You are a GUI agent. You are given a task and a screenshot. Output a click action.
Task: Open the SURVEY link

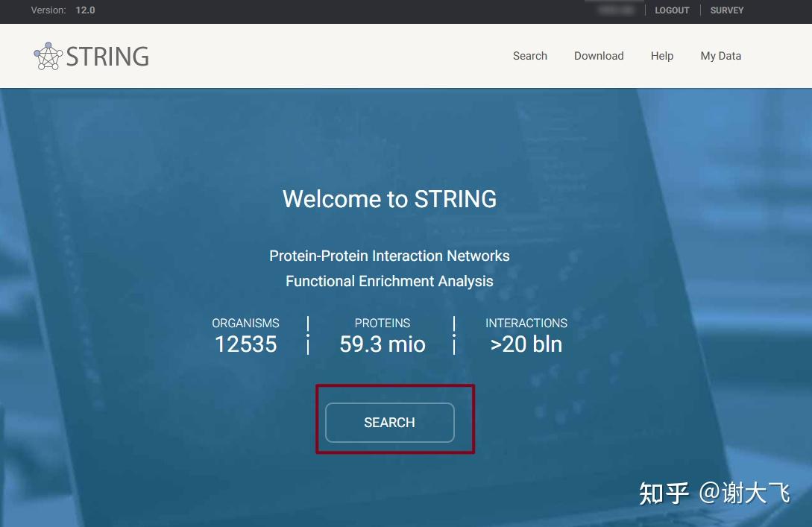point(726,10)
